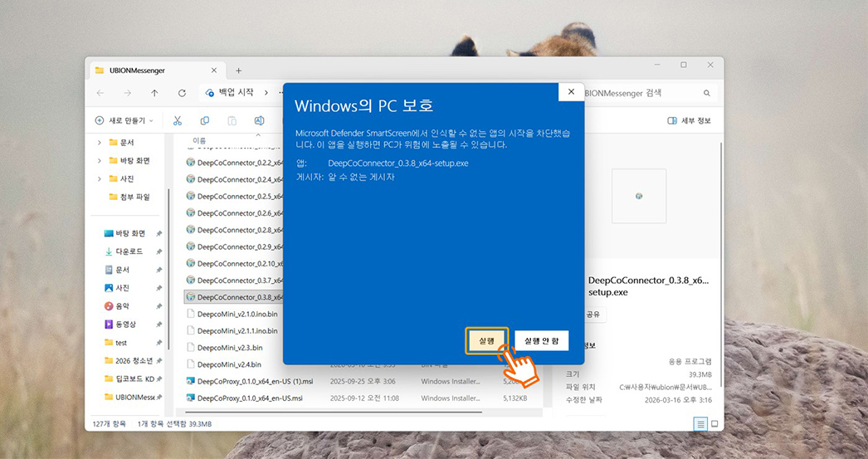Click the search magnifier icon
Viewport: 868px width, 459px height.
tap(707, 93)
